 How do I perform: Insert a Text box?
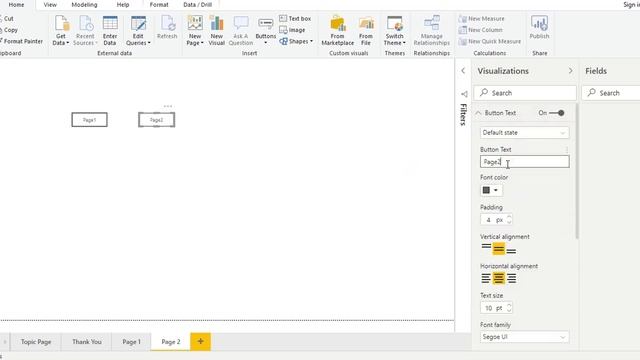[x=295, y=19]
